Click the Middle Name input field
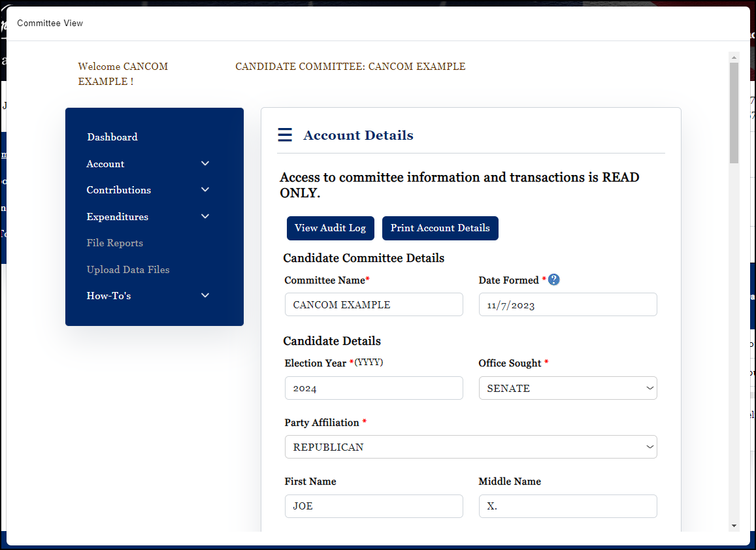Viewport: 756px width, 550px height. point(567,506)
